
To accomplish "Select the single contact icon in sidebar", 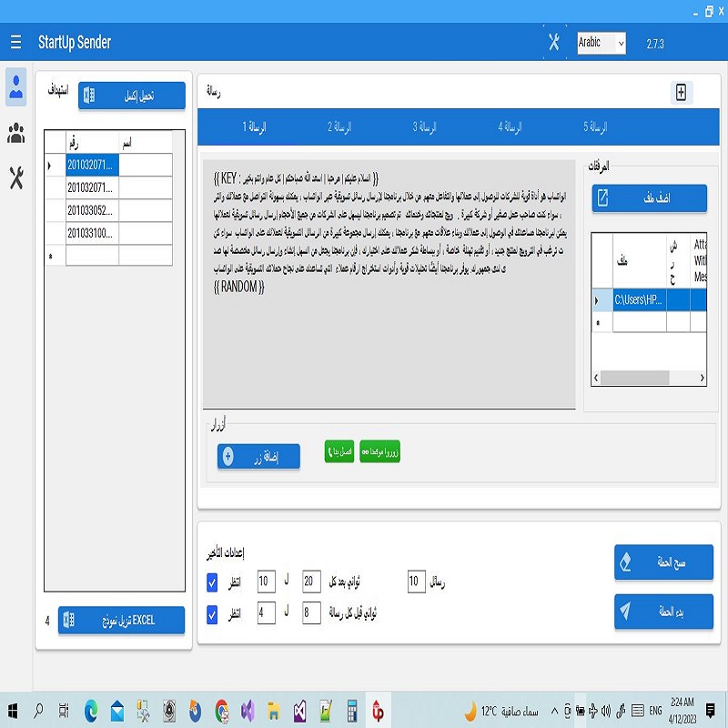I will pyautogui.click(x=15, y=86).
